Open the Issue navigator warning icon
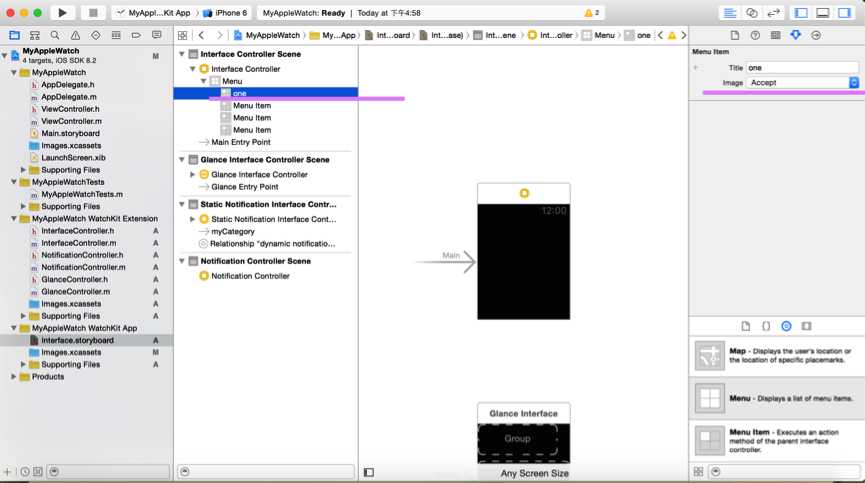This screenshot has height=483, width=865. pyautogui.click(x=75, y=35)
